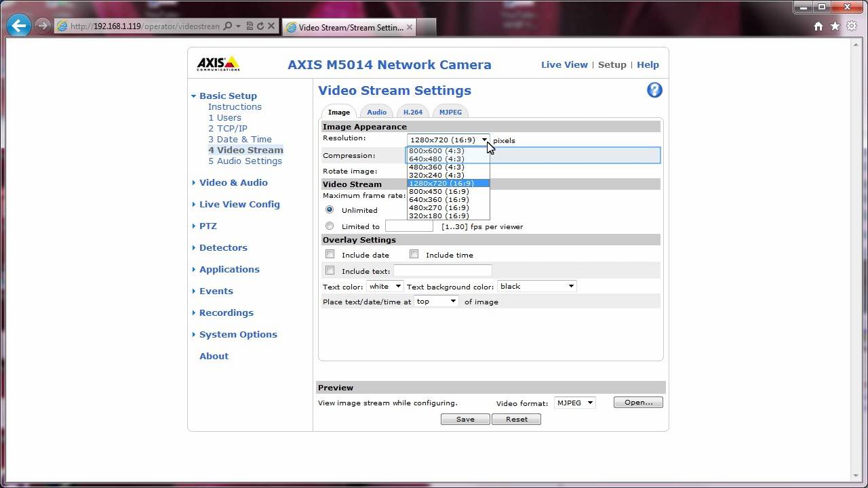Image resolution: width=868 pixels, height=488 pixels.
Task: Switch to the H.264 tab
Action: click(413, 112)
